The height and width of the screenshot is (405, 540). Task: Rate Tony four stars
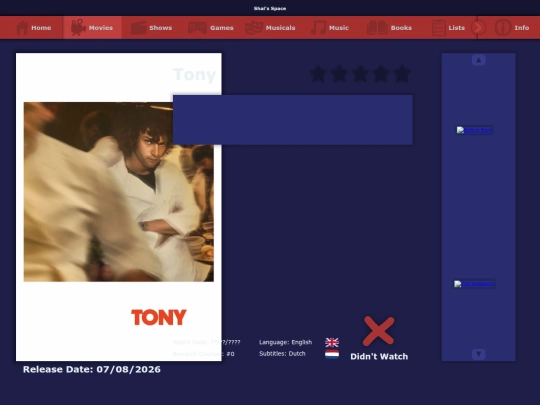[381, 74]
